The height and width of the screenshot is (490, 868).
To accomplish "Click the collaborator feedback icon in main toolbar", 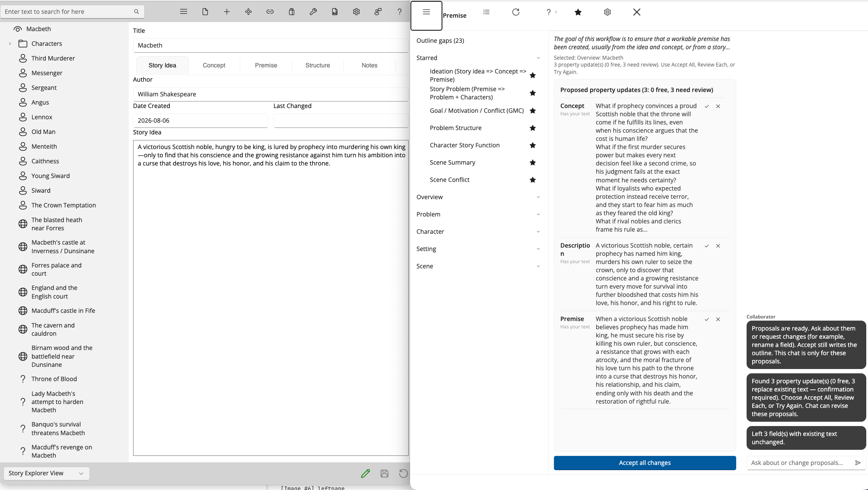I will 378,12.
